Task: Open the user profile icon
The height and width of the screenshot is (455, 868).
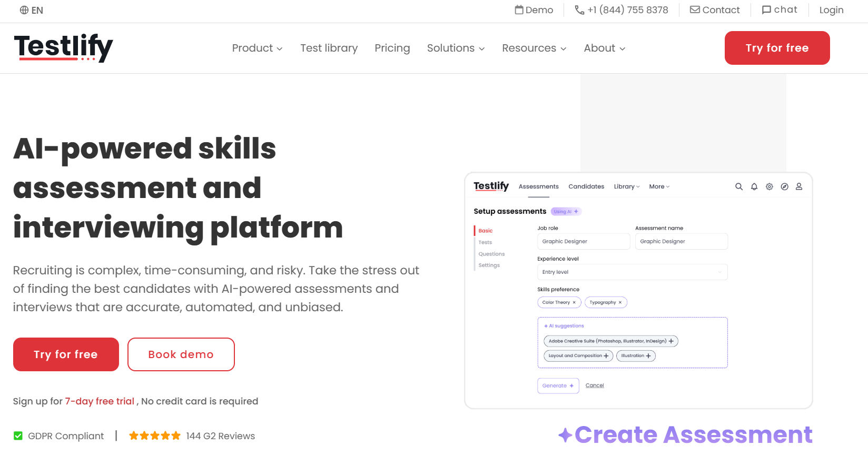Action: [x=799, y=186]
